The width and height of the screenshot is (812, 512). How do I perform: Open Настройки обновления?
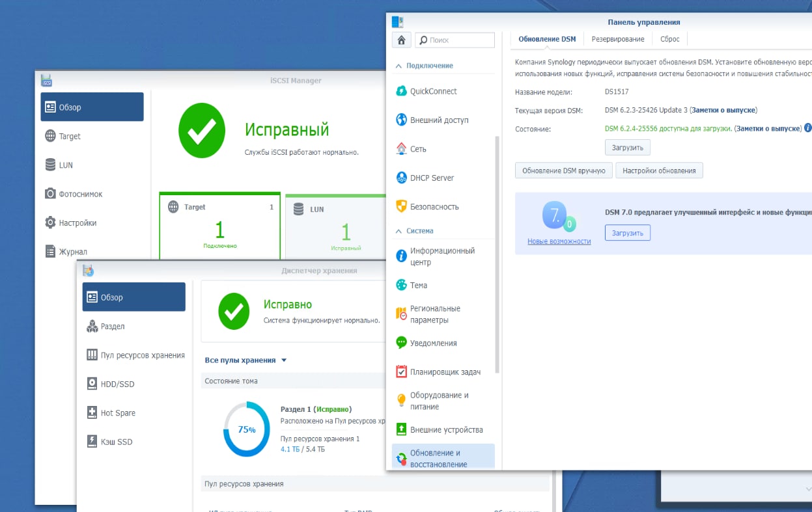(x=659, y=170)
